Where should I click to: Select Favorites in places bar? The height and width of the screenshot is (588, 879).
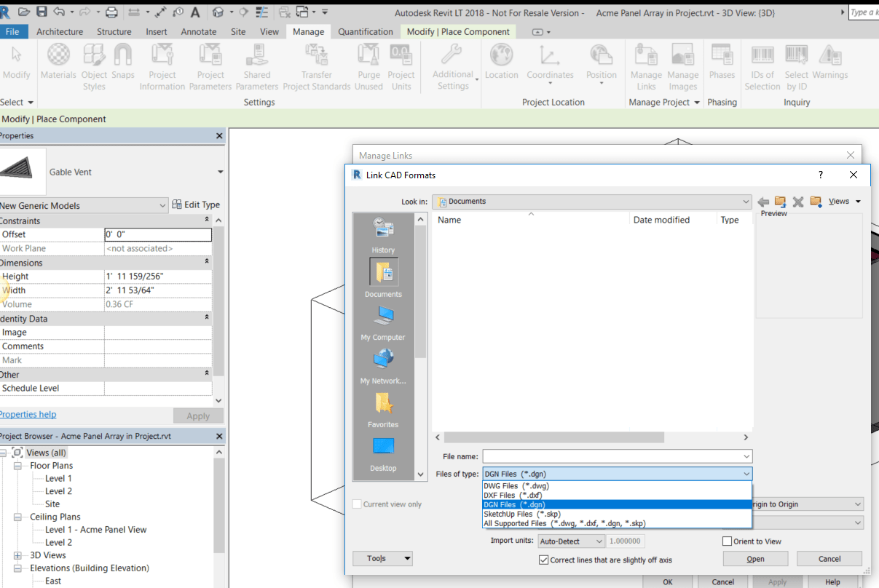click(383, 410)
